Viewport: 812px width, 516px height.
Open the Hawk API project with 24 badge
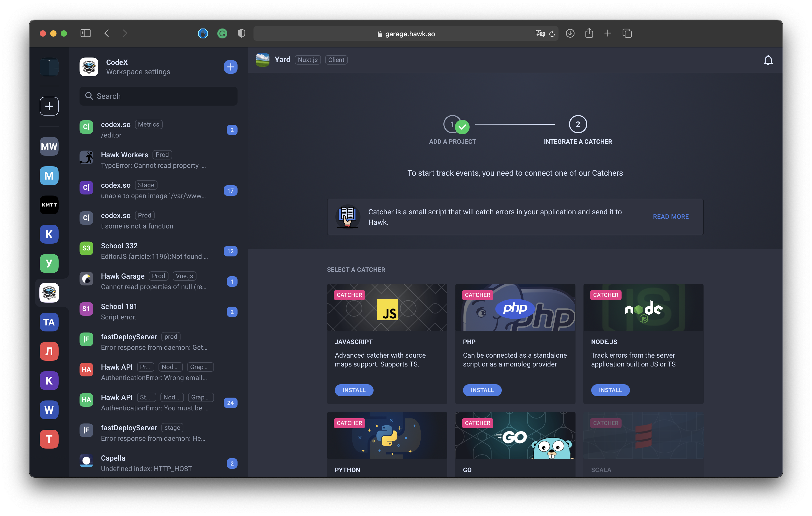[158, 402]
